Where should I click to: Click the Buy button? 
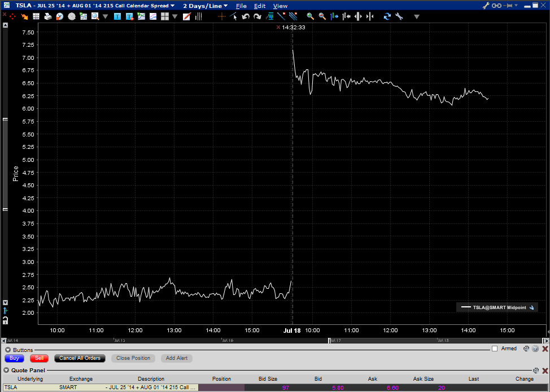click(14, 358)
